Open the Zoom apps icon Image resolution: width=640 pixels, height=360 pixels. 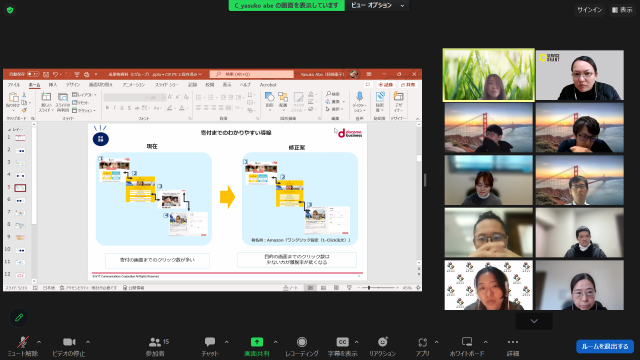click(x=422, y=342)
